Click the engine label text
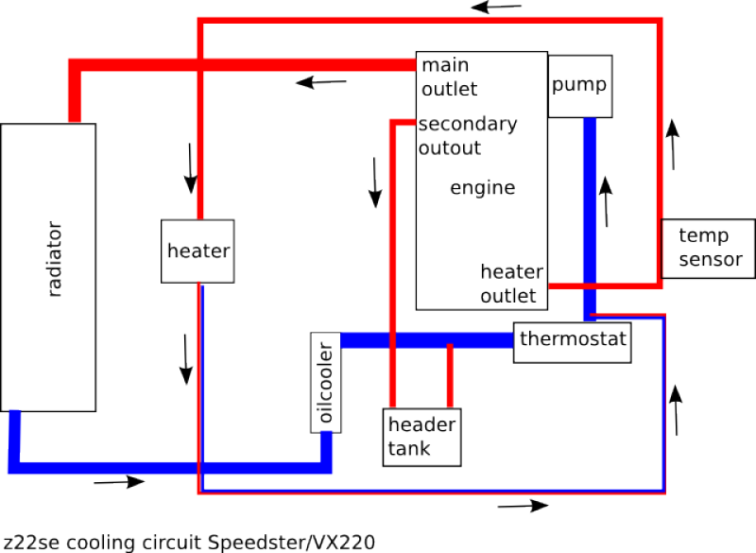The image size is (756, 553). [x=482, y=188]
